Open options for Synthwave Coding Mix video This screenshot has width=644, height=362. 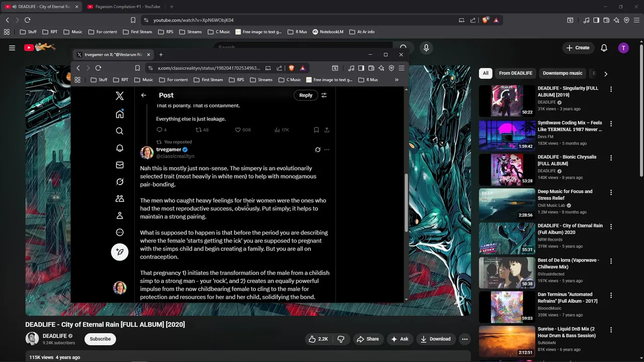[x=611, y=124]
